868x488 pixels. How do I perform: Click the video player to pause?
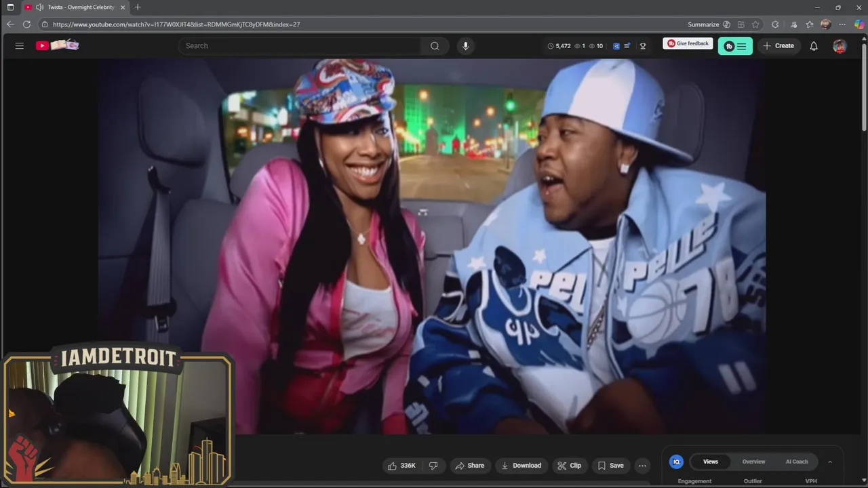[432, 245]
